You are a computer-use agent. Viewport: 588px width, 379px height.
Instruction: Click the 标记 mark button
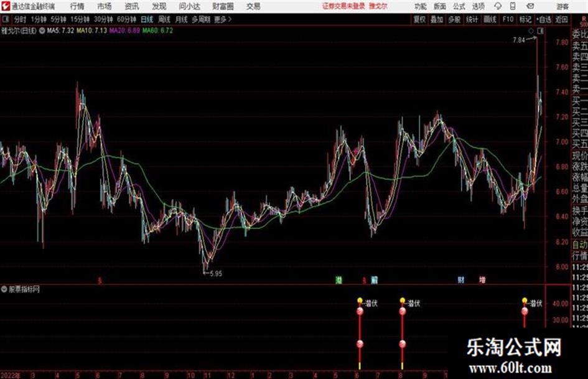525,19
